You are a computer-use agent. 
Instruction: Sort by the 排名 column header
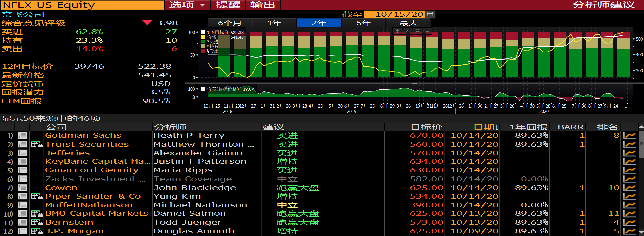(x=607, y=127)
